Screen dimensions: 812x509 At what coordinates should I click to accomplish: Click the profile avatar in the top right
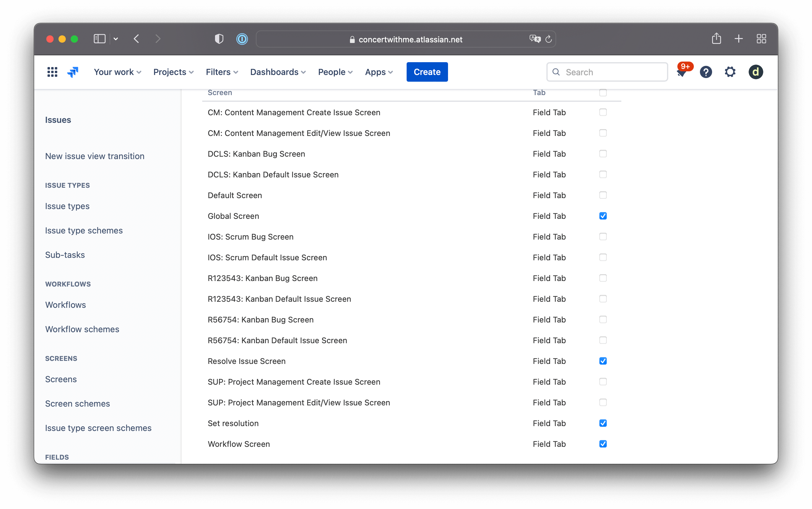(x=755, y=72)
